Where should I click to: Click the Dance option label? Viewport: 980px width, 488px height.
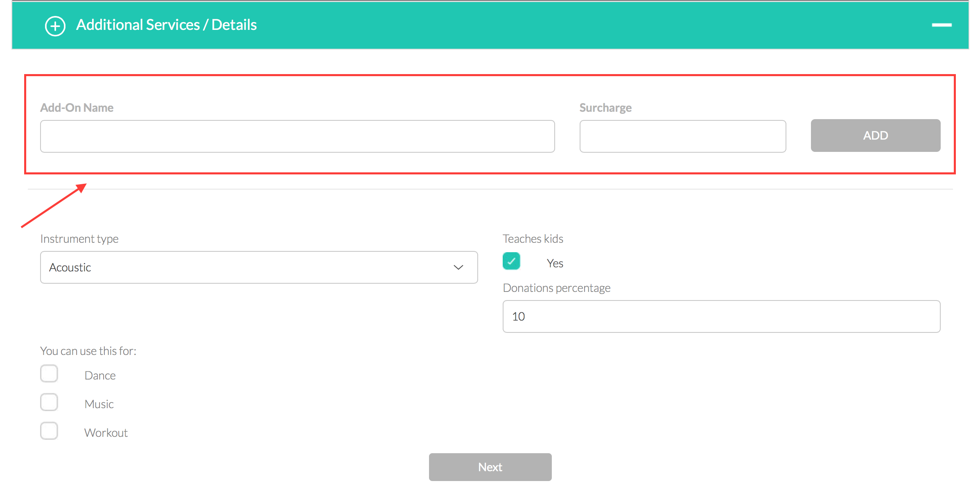[100, 375]
